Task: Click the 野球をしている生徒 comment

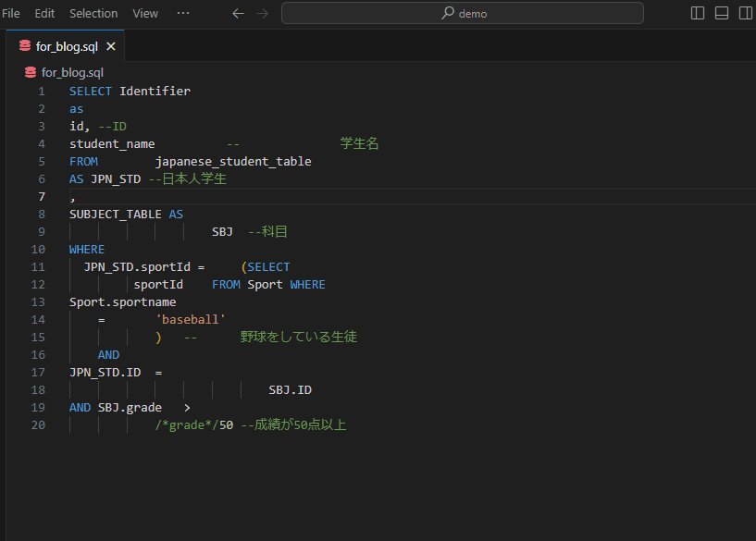Action: click(299, 337)
